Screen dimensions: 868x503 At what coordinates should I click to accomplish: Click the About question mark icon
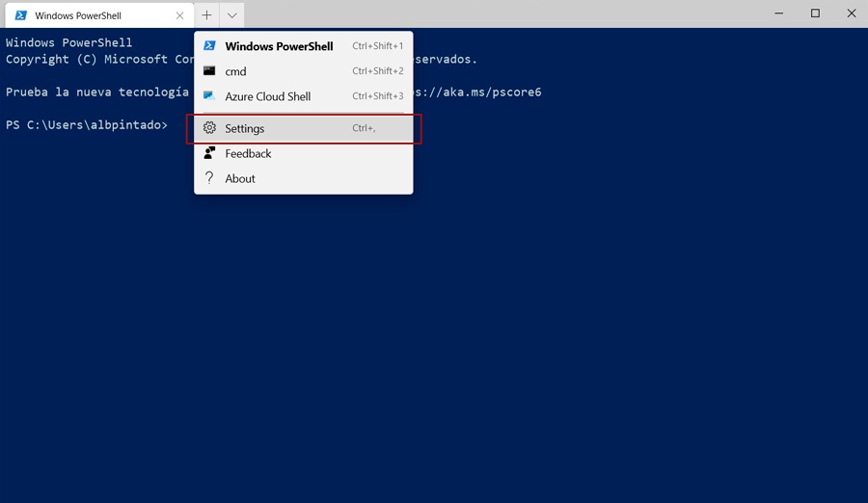point(209,177)
